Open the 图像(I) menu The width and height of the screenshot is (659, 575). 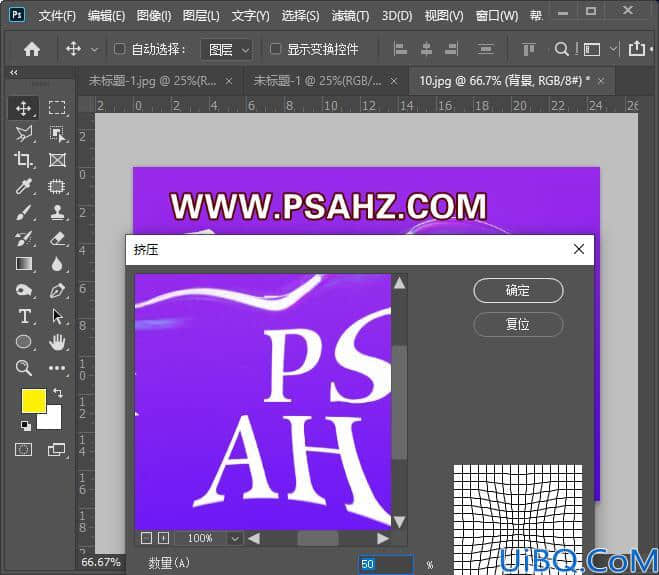coord(154,16)
